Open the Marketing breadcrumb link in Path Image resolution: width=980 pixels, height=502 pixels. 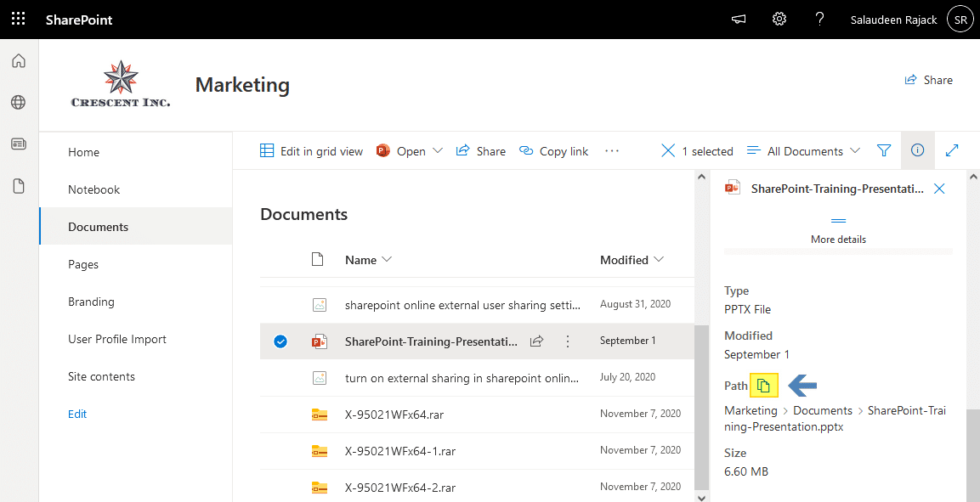coord(751,410)
